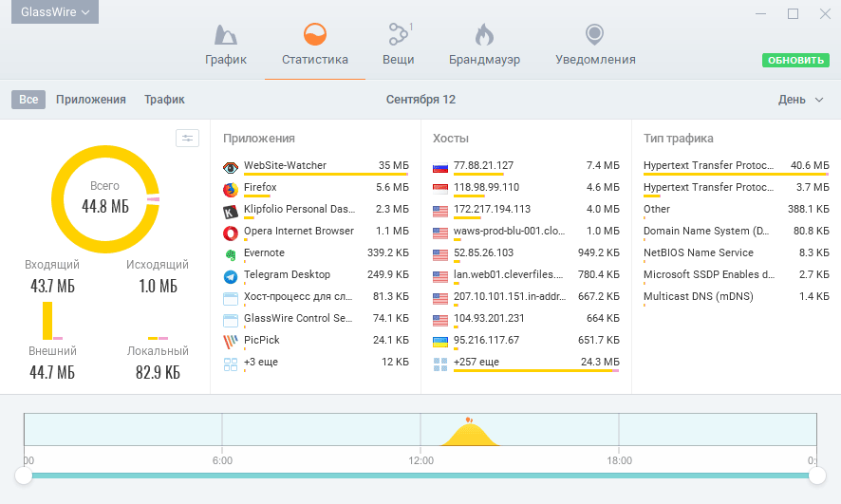Select the Evernote elephant icon
The image size is (841, 504).
click(x=231, y=255)
